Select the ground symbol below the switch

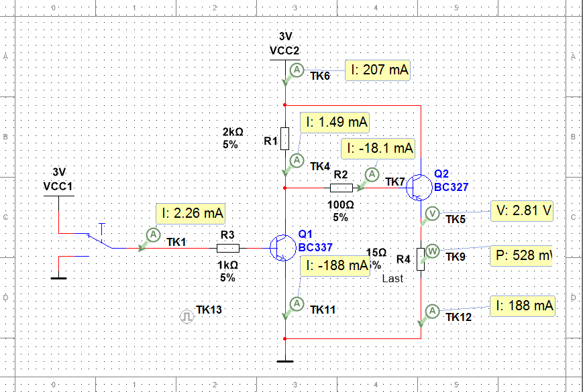click(x=59, y=277)
